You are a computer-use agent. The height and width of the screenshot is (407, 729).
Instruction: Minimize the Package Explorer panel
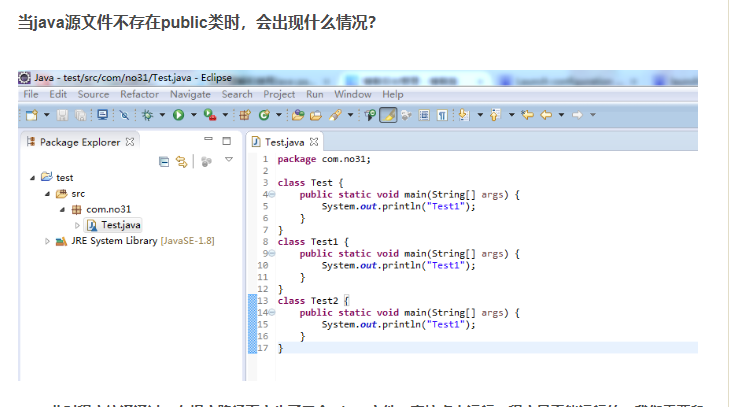point(208,139)
